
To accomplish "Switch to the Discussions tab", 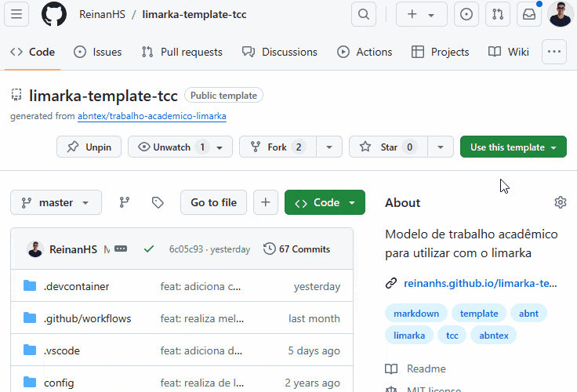I will [280, 52].
